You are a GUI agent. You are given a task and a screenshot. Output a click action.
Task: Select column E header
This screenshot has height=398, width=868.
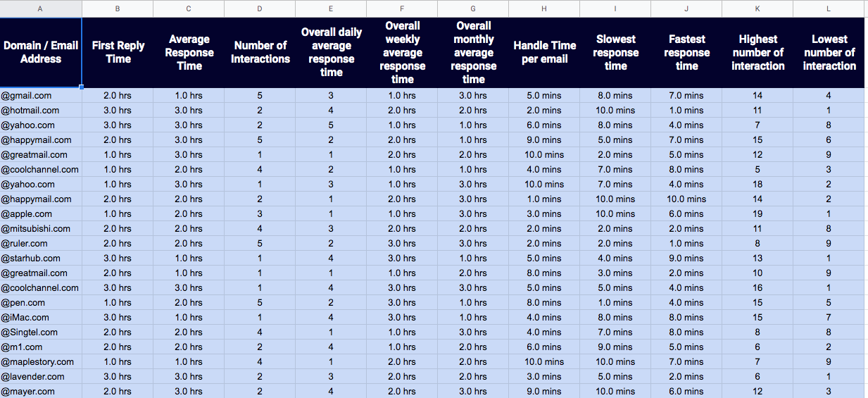click(x=331, y=8)
